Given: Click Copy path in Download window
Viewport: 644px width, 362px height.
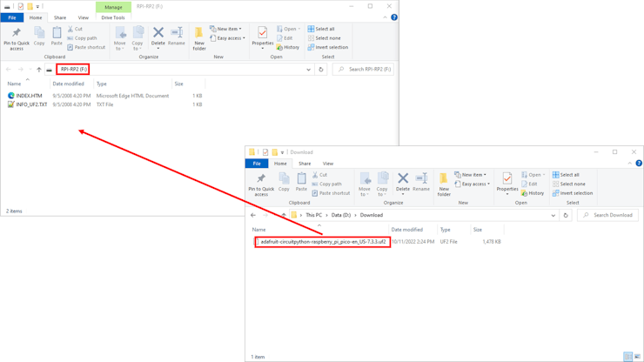Looking at the screenshot, I should 326,184.
